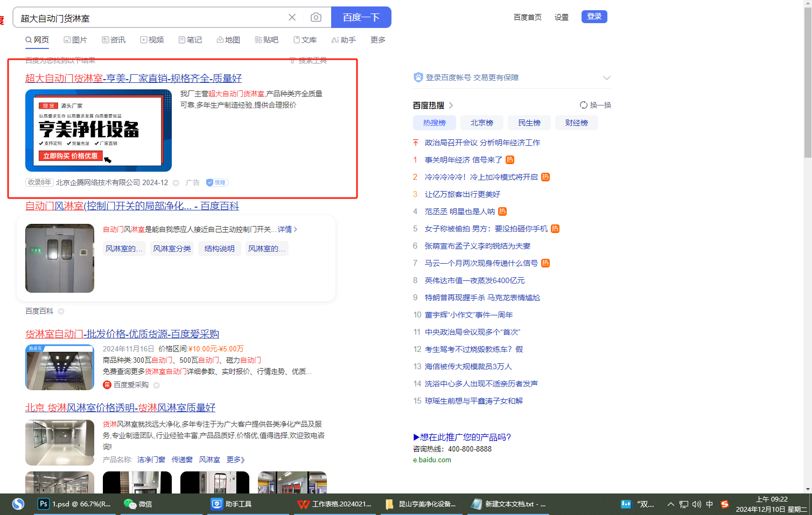The width and height of the screenshot is (812, 515).
Task: Open Sogou input method tray icon
Action: coord(725,504)
